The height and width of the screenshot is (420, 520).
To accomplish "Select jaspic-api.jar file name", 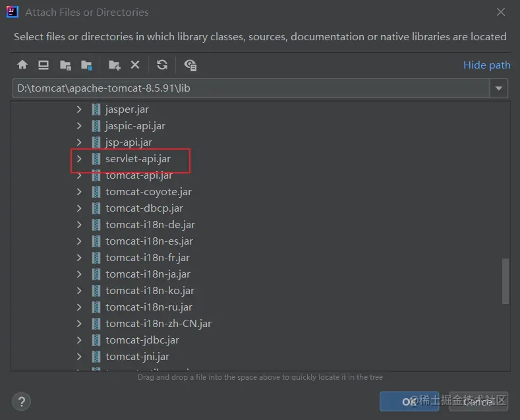I will pos(135,126).
